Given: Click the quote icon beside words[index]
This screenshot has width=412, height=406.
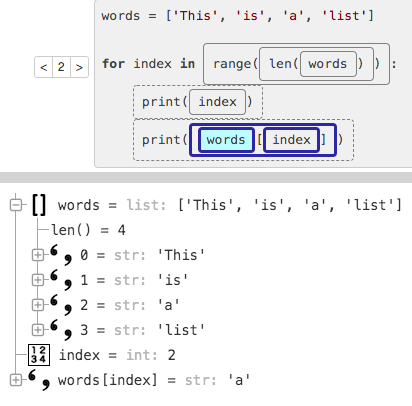Looking at the screenshot, I should point(39,380).
